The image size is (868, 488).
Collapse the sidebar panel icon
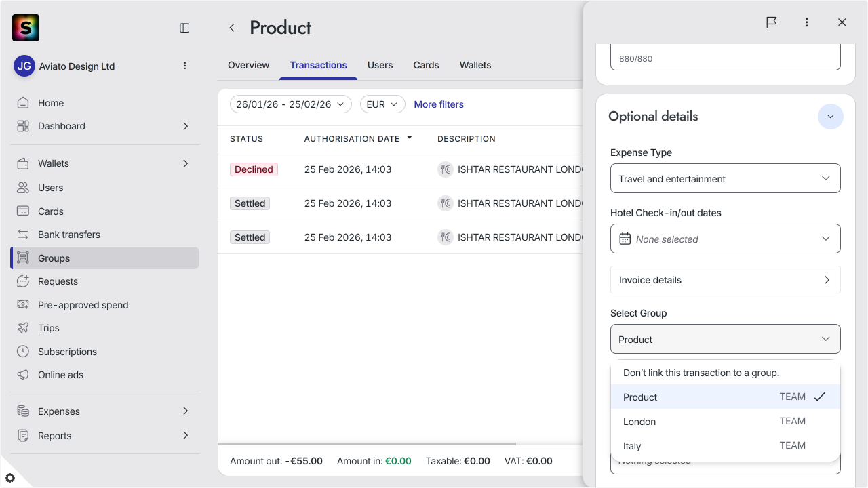coord(184,28)
